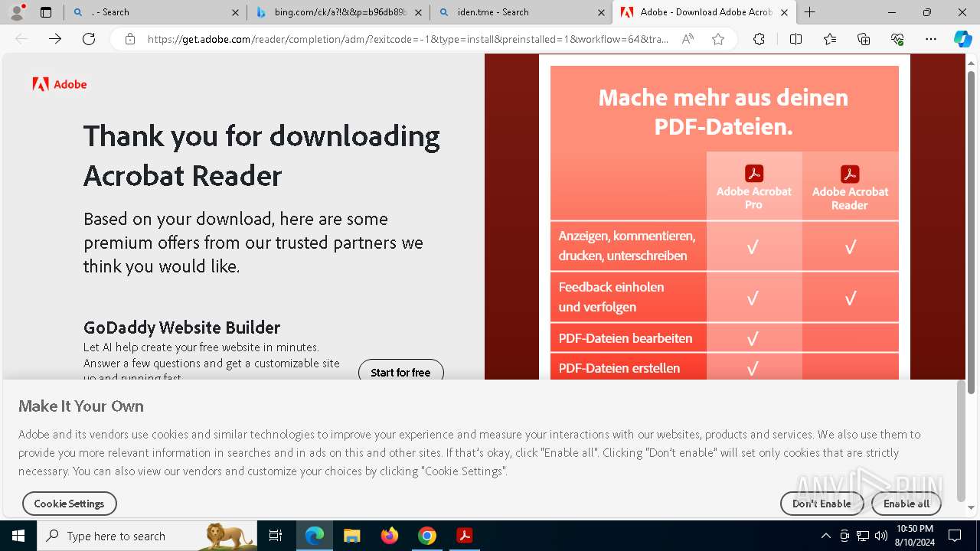Screen dimensions: 980x551
Task: Open File Explorer from taskbar
Action: coord(351,536)
